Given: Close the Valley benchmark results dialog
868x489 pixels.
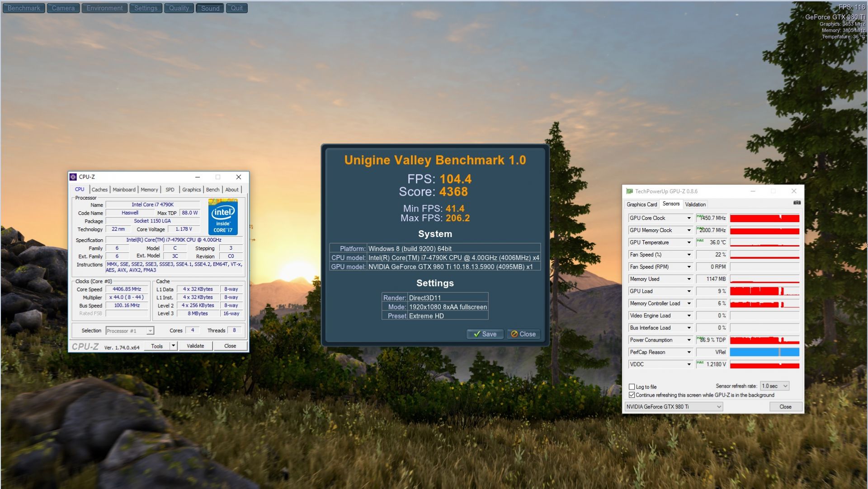Looking at the screenshot, I should [524, 334].
